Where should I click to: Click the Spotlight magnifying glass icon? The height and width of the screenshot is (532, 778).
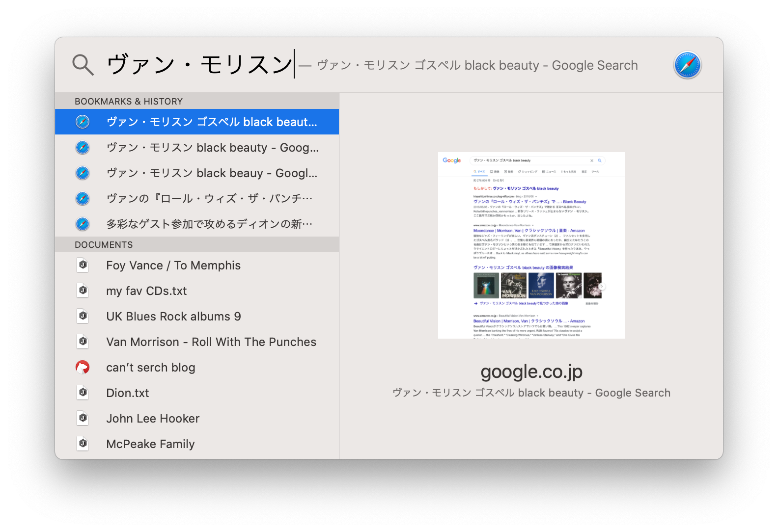point(83,65)
